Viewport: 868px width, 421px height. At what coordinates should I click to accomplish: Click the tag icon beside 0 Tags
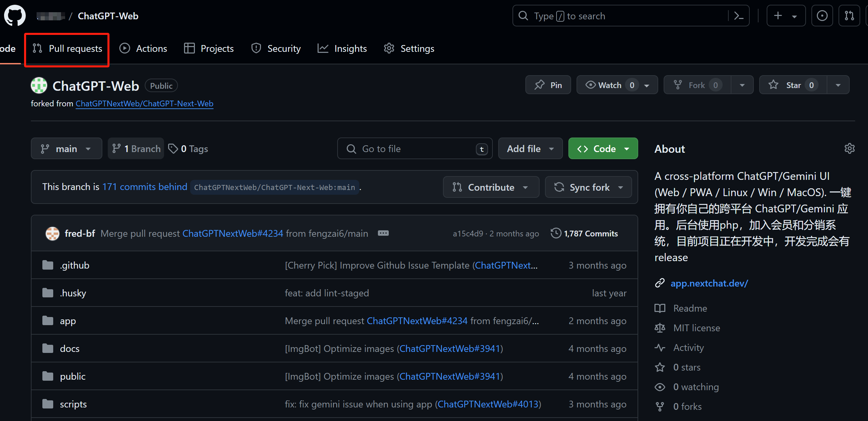click(x=173, y=148)
